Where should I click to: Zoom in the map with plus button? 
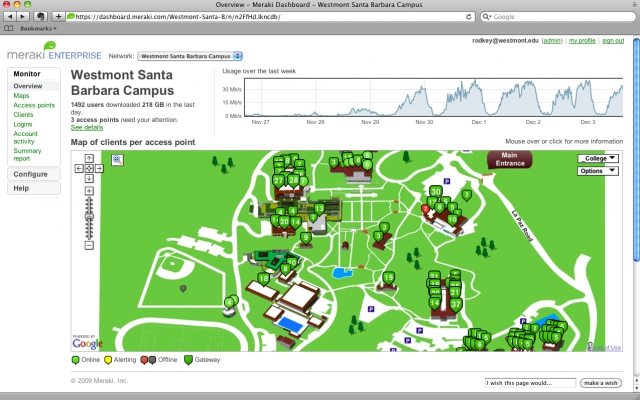tap(89, 191)
